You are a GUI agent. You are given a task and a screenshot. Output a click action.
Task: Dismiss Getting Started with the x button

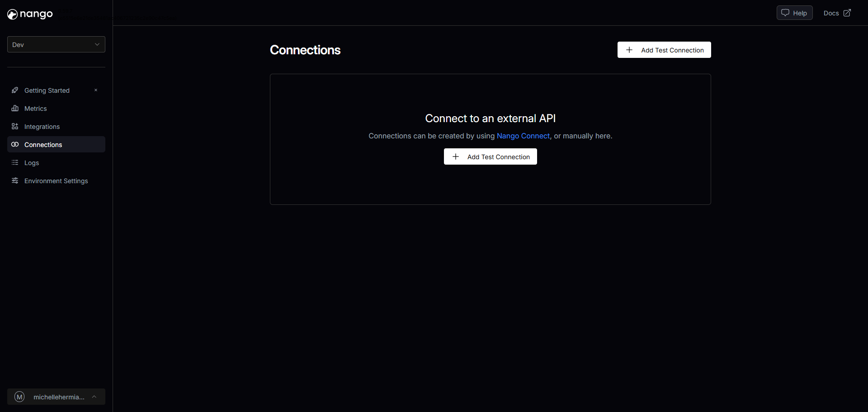[x=96, y=90]
